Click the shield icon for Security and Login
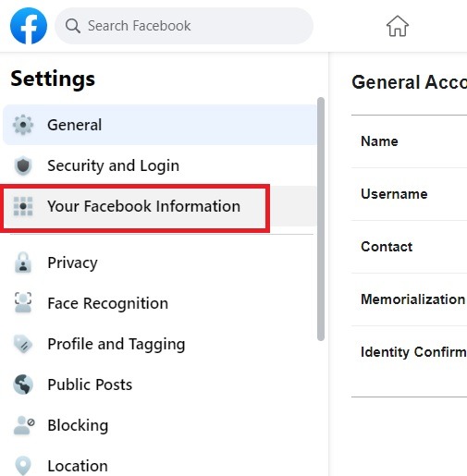The height and width of the screenshot is (476, 467). [23, 165]
